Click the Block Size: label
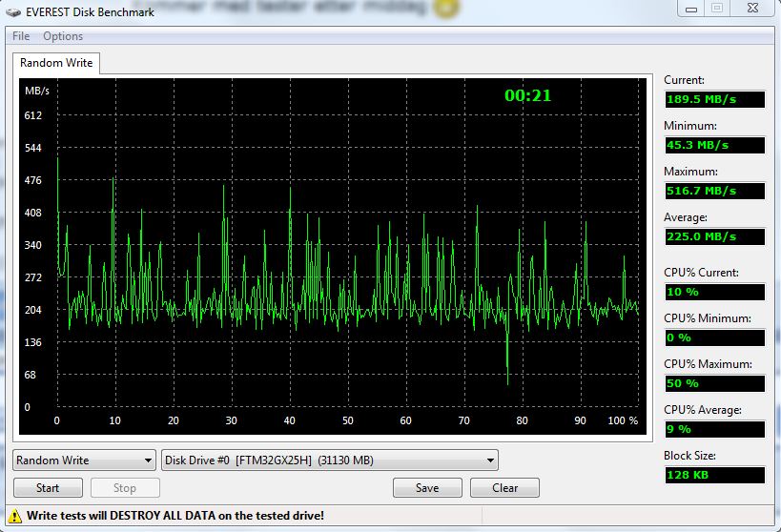 pyautogui.click(x=689, y=456)
